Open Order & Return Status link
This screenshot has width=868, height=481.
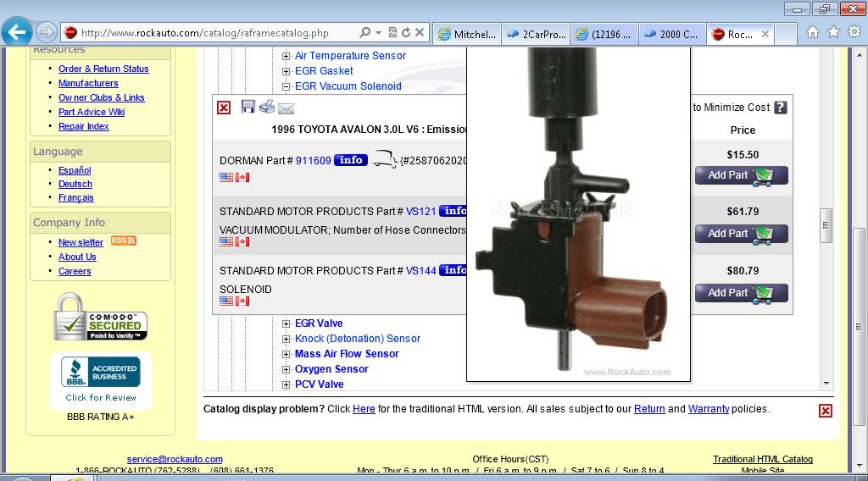(103, 69)
